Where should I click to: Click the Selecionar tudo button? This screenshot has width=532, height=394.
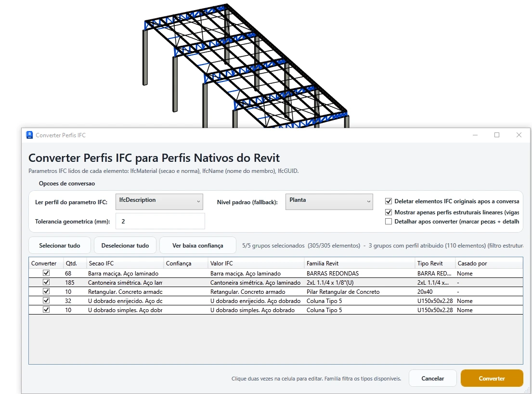click(x=60, y=245)
